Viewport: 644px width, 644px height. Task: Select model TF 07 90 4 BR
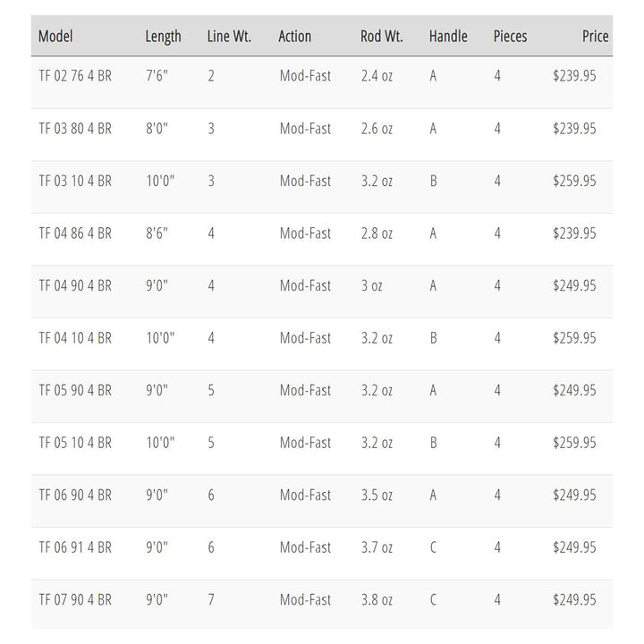click(x=75, y=599)
